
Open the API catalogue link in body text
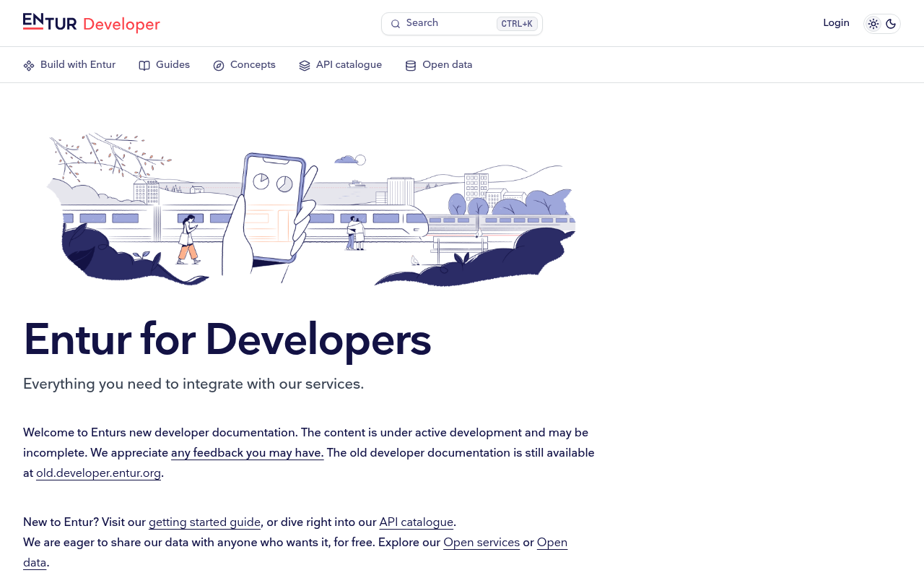417,522
